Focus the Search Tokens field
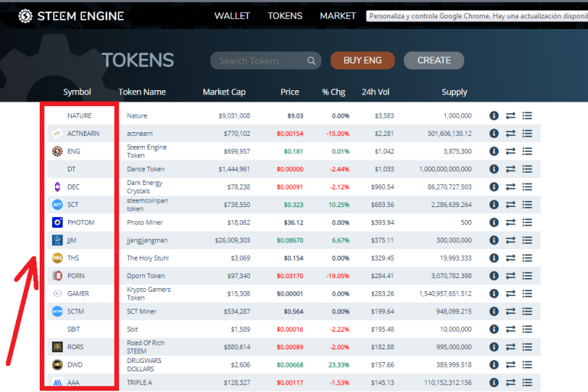The width and height of the screenshot is (588, 392). pos(266,61)
